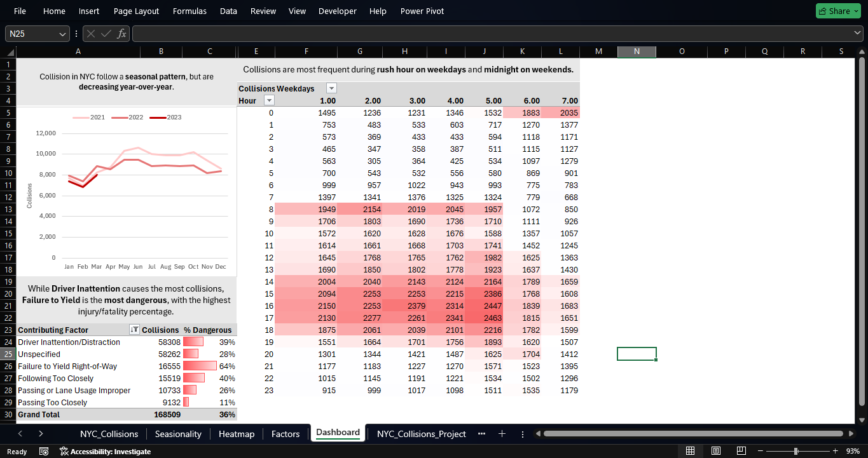The height and width of the screenshot is (458, 868).
Task: Open the Collisions Weekdays column filter dropdown
Action: pos(331,88)
